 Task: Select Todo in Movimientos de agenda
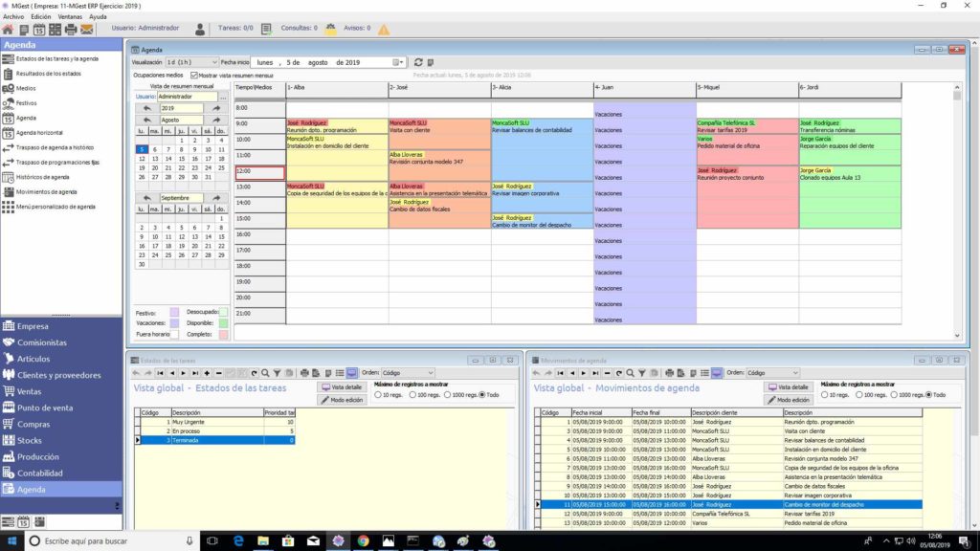coord(928,395)
